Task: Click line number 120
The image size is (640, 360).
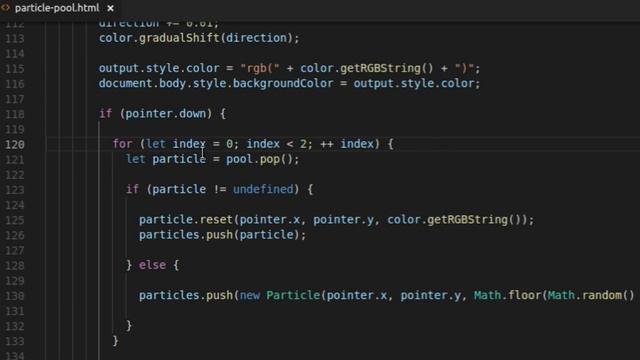Action: pyautogui.click(x=15, y=144)
